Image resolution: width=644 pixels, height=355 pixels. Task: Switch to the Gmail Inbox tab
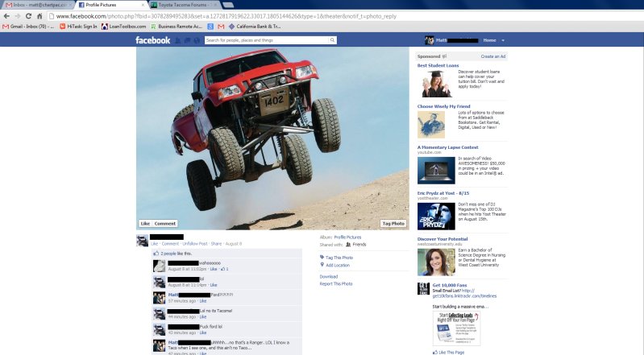point(39,5)
